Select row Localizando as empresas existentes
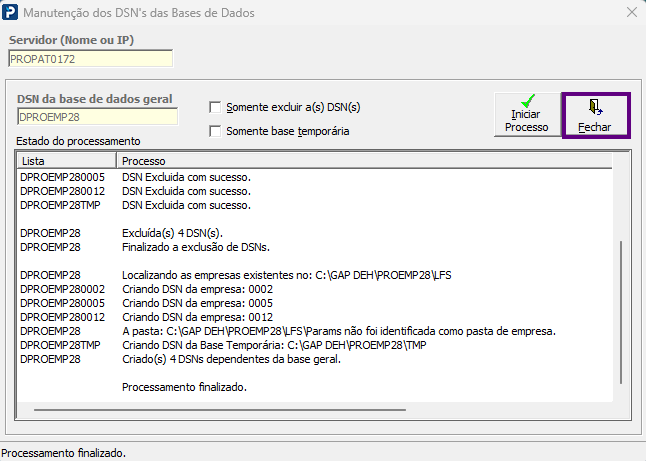 (x=315, y=275)
